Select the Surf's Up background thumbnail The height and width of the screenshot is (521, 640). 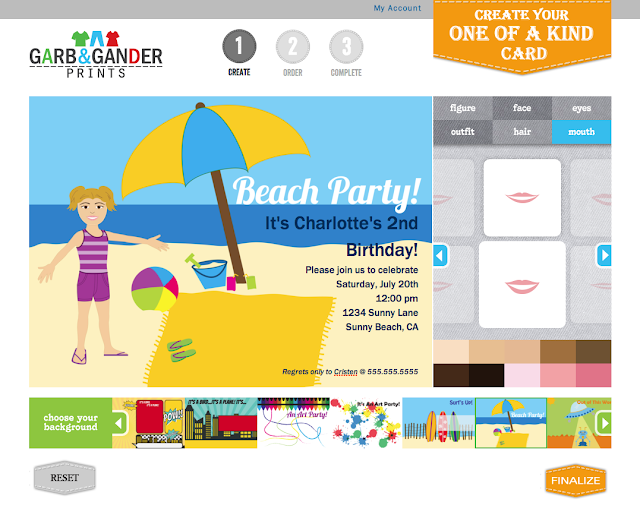coord(439,423)
